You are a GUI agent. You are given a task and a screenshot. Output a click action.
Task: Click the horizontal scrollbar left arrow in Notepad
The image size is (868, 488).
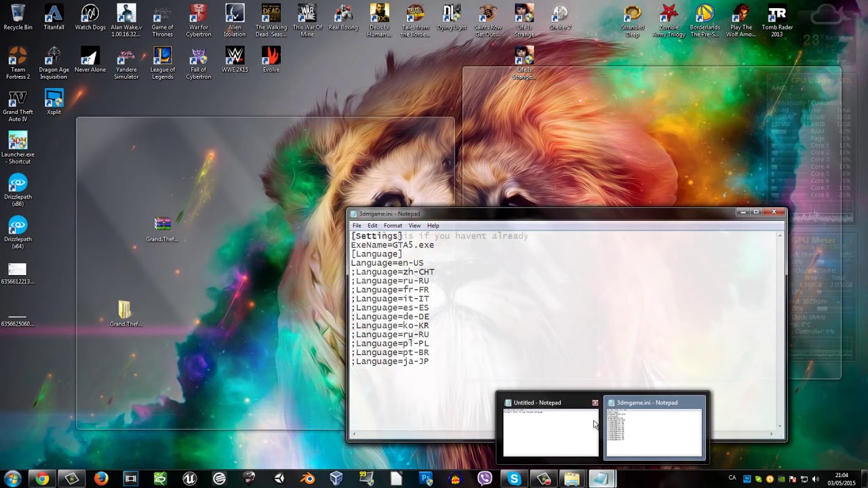pyautogui.click(x=355, y=434)
